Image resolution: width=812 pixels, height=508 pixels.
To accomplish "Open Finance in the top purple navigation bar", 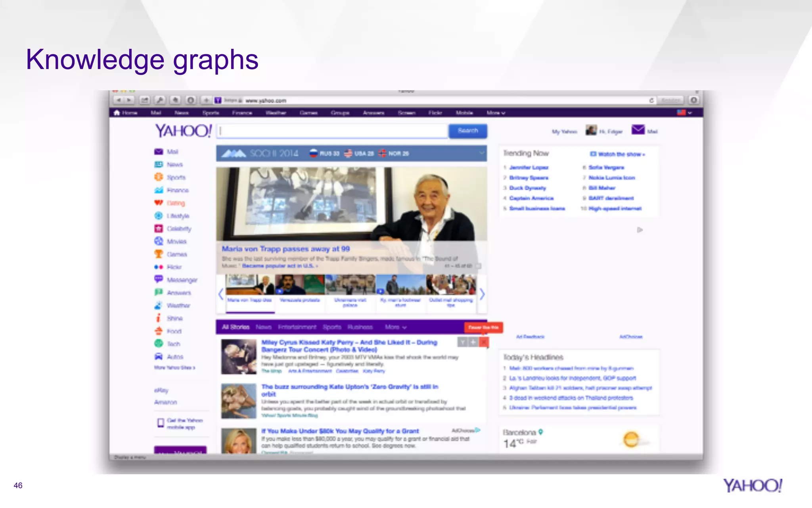I will coord(242,113).
